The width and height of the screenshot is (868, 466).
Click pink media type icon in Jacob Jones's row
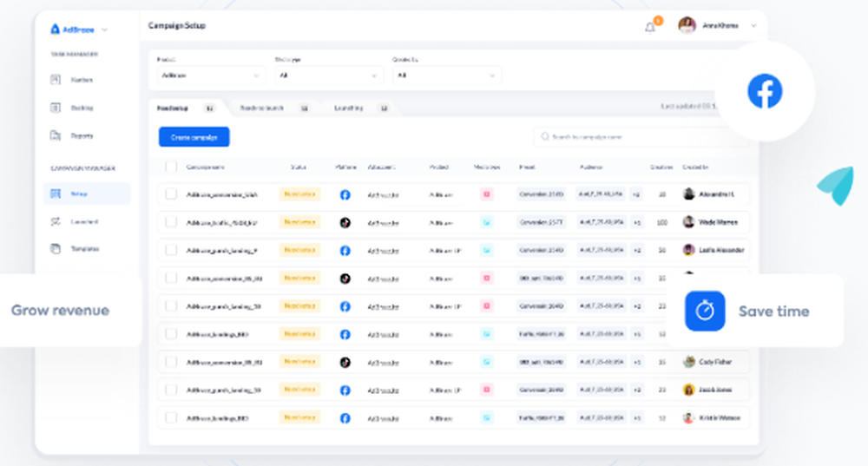pos(487,390)
